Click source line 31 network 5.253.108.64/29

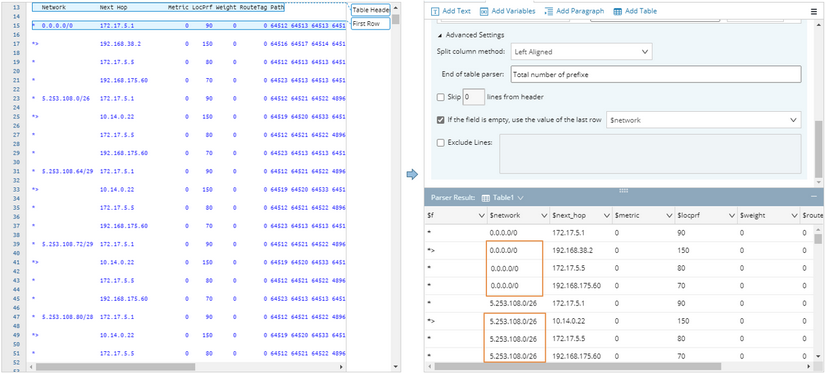(67, 171)
